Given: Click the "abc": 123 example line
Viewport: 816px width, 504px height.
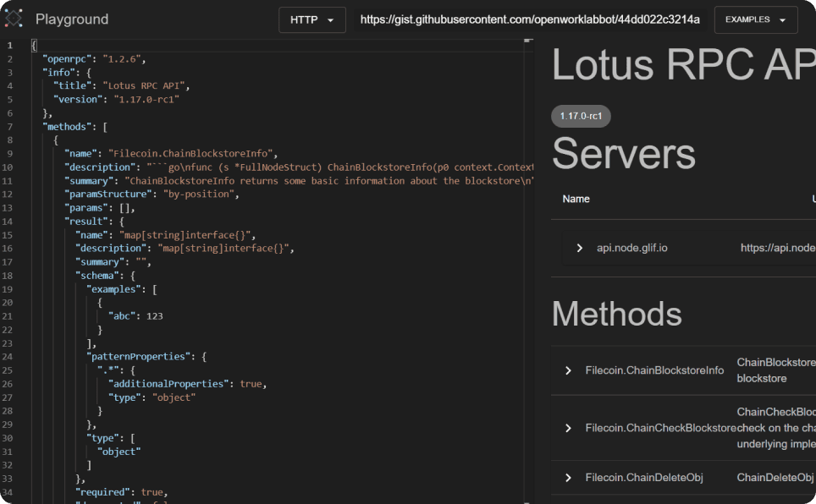Looking at the screenshot, I should [135, 315].
